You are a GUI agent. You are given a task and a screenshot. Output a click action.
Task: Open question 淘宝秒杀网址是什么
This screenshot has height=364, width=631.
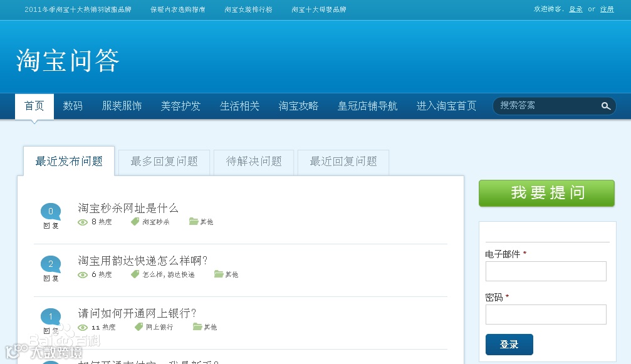(x=128, y=209)
